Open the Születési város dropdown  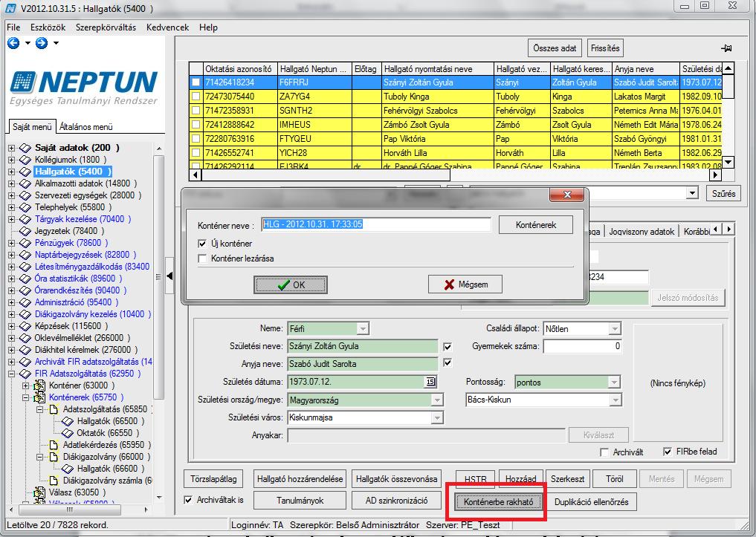(x=437, y=417)
